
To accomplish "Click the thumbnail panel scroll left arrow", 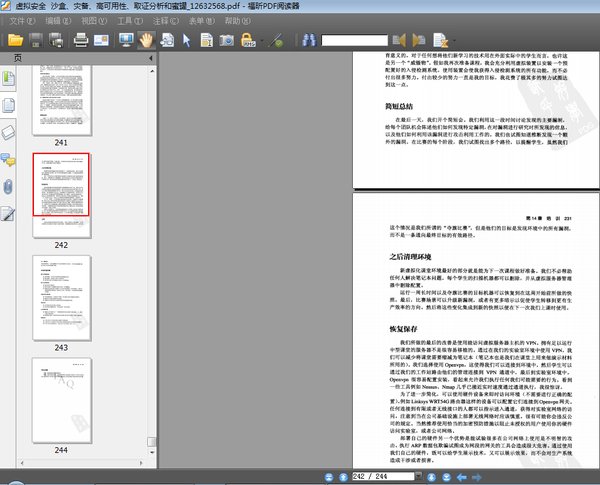I will click(22, 463).
